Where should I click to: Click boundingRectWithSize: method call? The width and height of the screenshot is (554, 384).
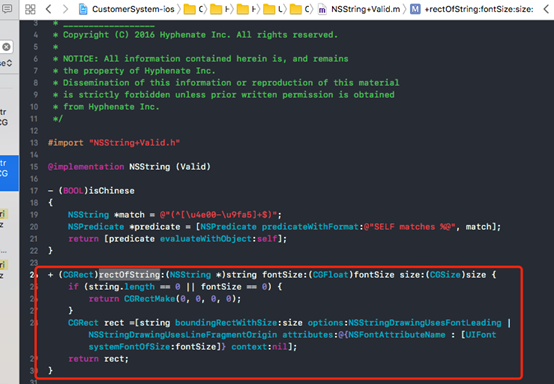(226, 323)
